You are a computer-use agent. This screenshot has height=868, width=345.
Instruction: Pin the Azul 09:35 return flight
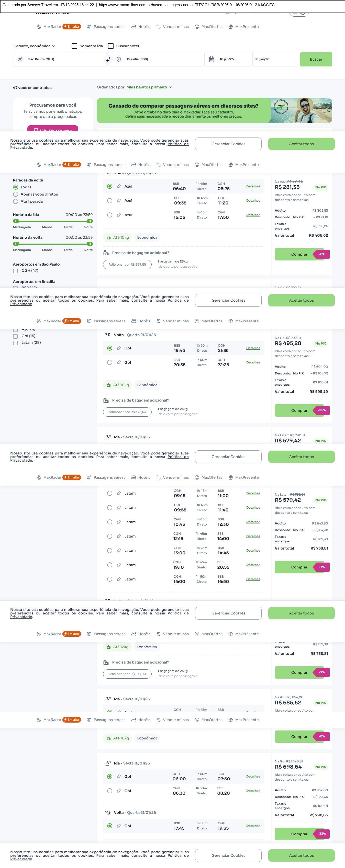[x=119, y=201]
